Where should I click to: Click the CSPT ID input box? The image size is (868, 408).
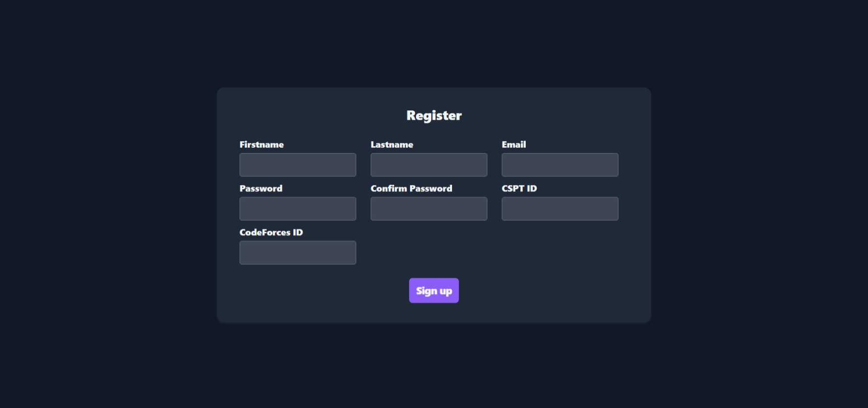point(559,208)
